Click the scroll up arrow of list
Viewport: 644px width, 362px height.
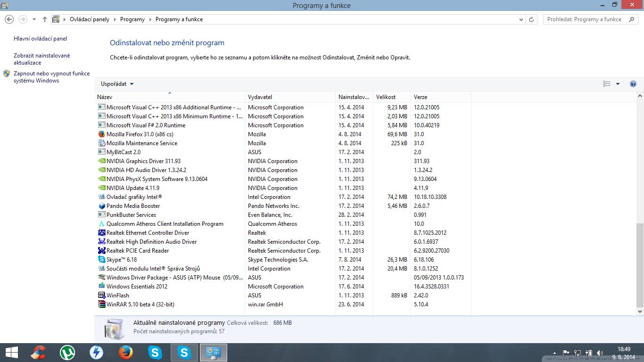coord(640,96)
